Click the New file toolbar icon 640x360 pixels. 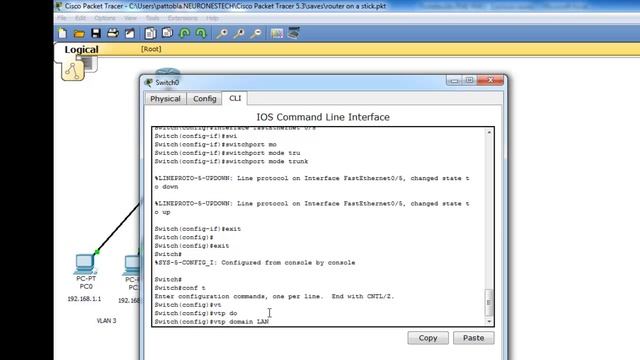pyautogui.click(x=62, y=33)
